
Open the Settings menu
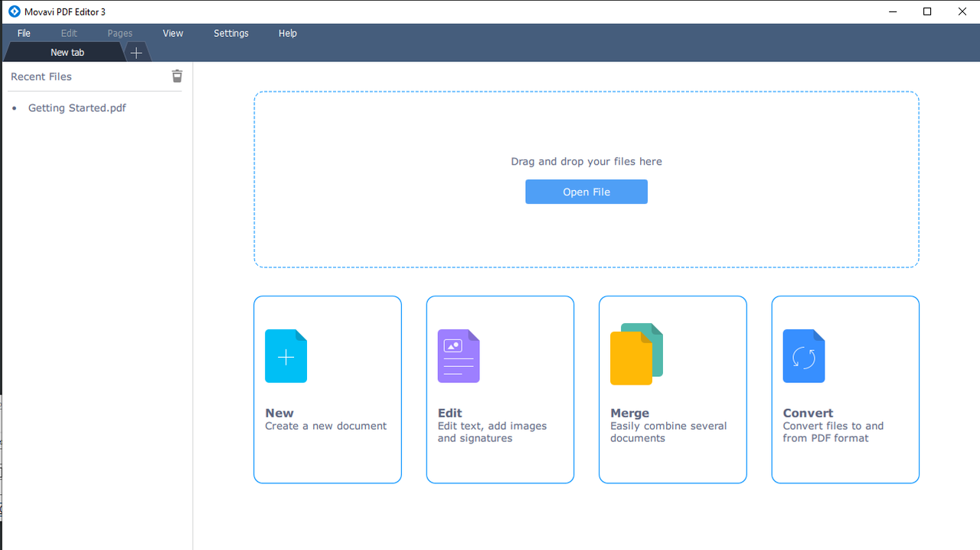click(231, 33)
